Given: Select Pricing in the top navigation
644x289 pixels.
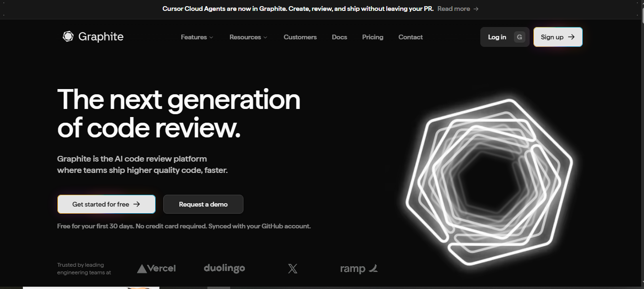Looking at the screenshot, I should tap(373, 37).
